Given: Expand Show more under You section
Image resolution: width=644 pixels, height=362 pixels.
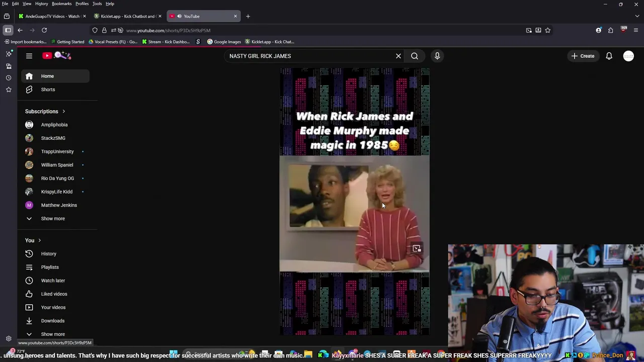Looking at the screenshot, I should 55,334.
